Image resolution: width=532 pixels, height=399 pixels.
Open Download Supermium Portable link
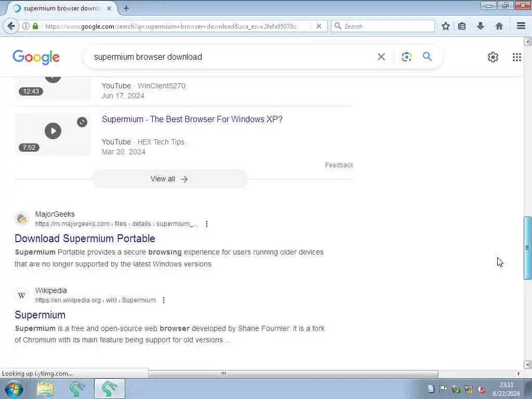[x=85, y=238]
